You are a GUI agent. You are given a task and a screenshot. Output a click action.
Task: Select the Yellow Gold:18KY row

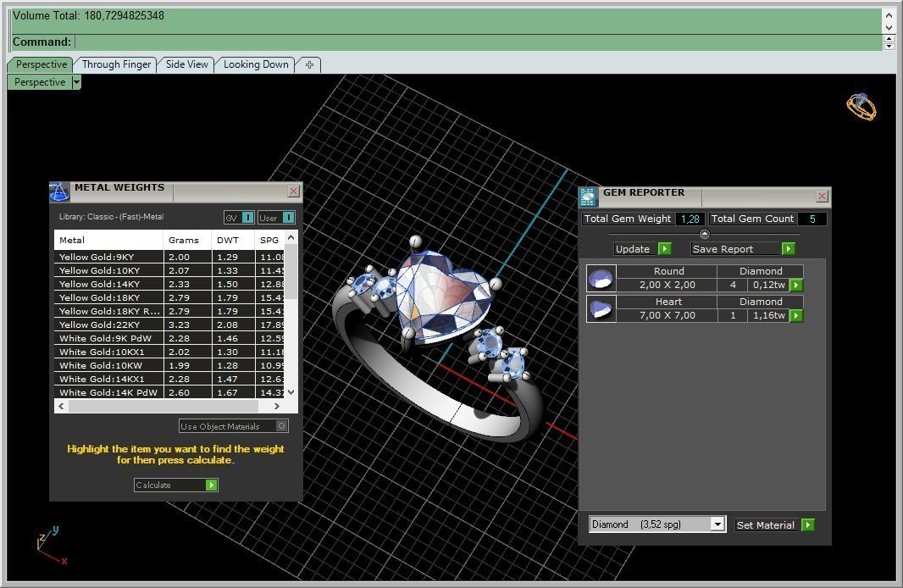click(x=169, y=297)
